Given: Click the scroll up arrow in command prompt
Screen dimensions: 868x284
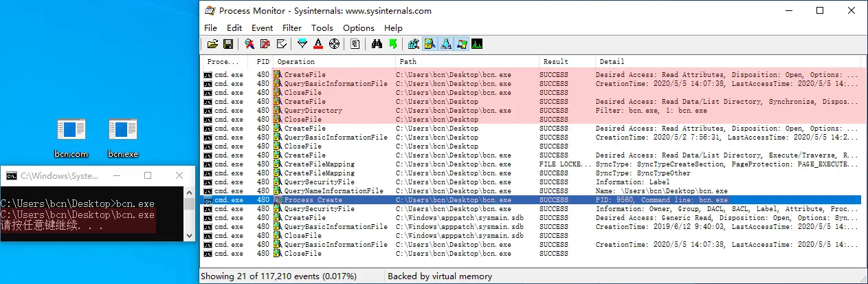Looking at the screenshot, I should [189, 192].
